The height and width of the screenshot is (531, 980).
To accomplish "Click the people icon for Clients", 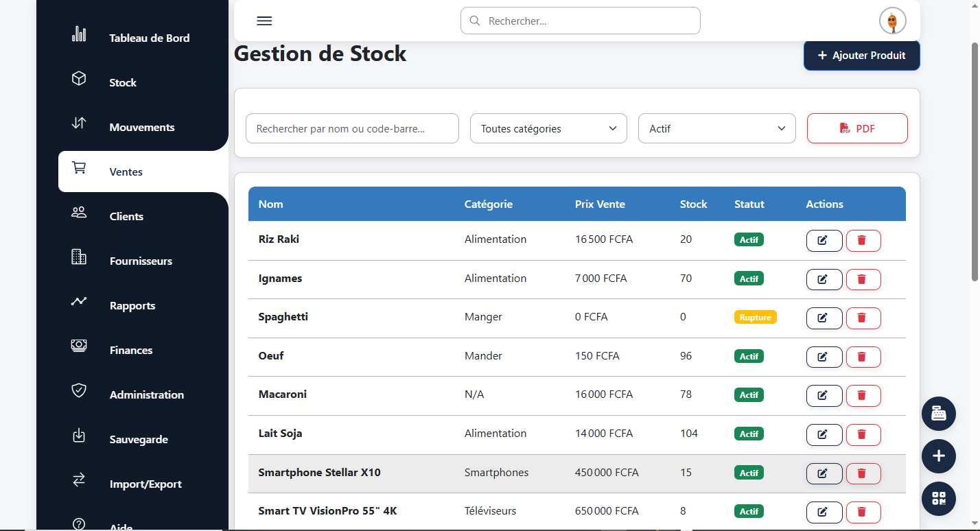I will click(x=79, y=212).
